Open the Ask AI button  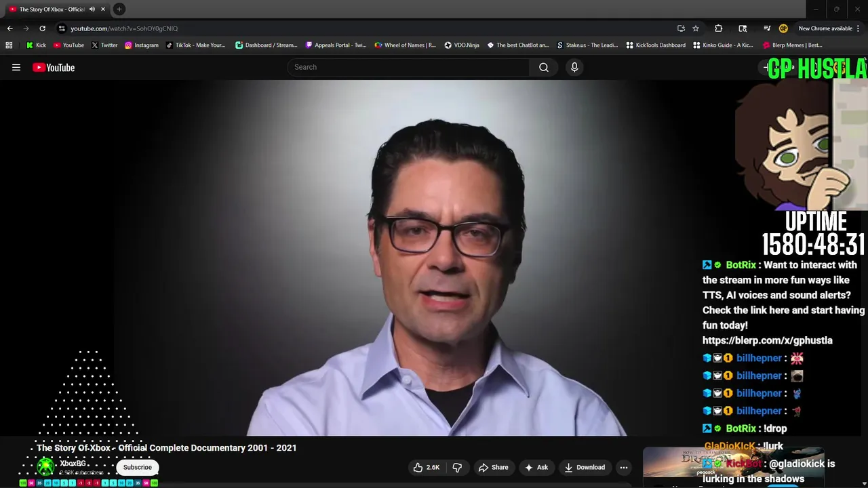(x=536, y=467)
